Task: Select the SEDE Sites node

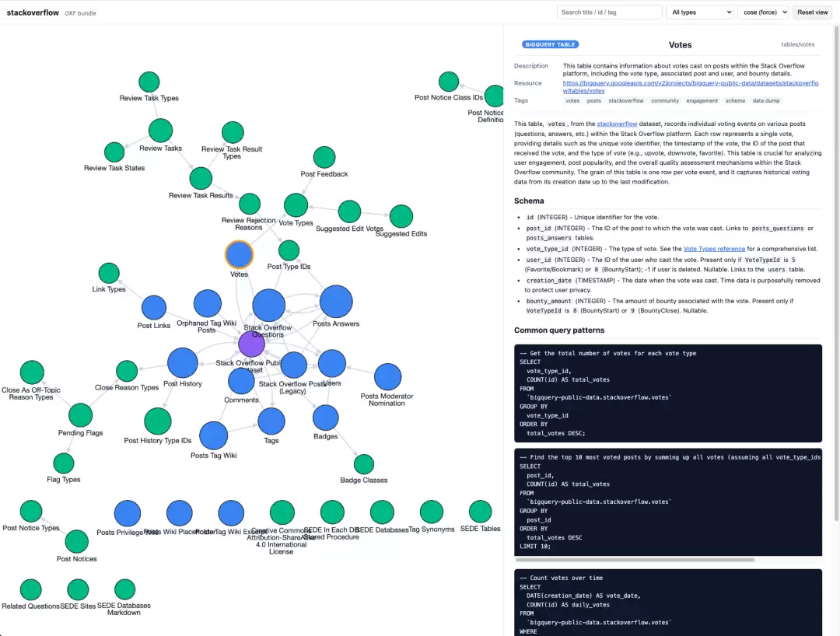Action: coord(78,590)
